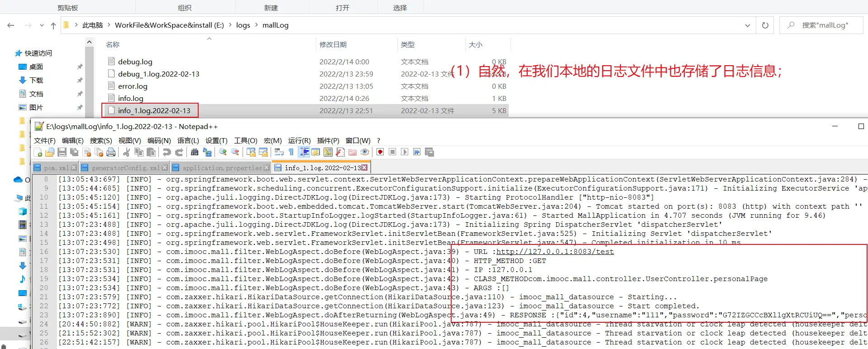Toggle synchronized horizontal scrolling
Screen dimensions: 868x349
click(x=263, y=152)
